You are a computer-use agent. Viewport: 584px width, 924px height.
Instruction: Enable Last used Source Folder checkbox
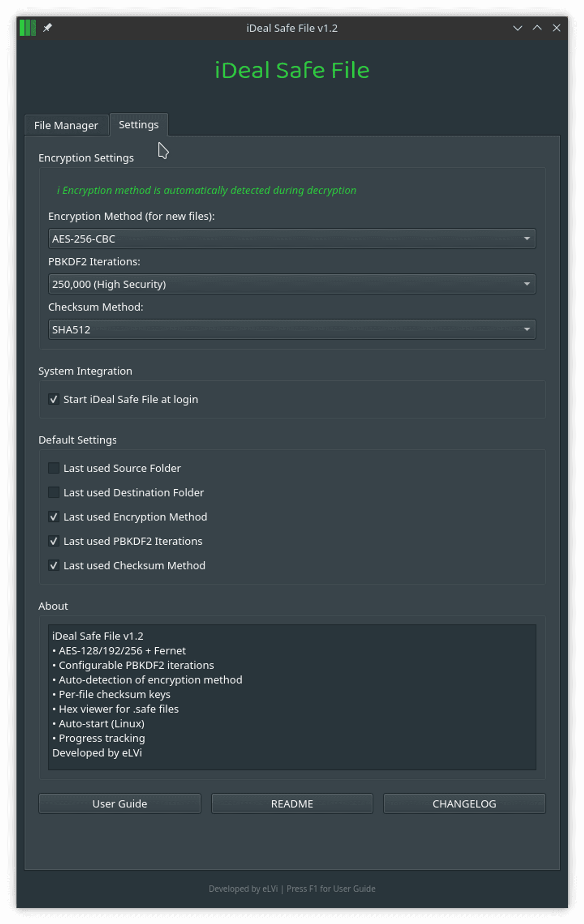(54, 468)
